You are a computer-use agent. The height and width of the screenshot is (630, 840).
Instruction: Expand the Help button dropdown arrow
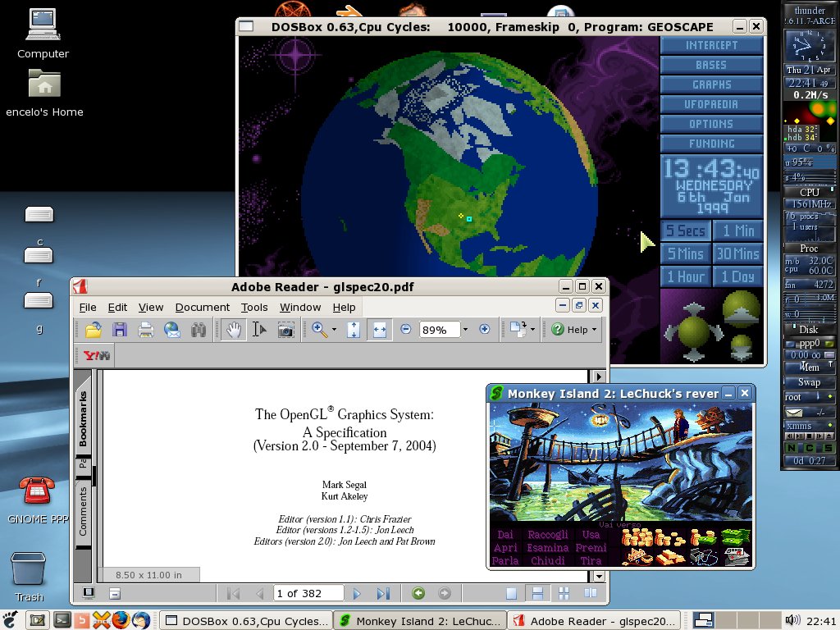(594, 330)
